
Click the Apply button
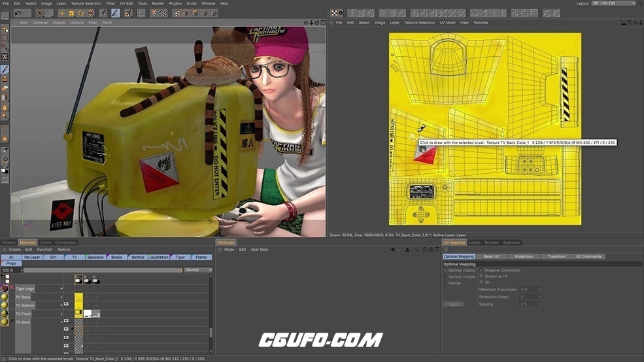tap(453, 304)
